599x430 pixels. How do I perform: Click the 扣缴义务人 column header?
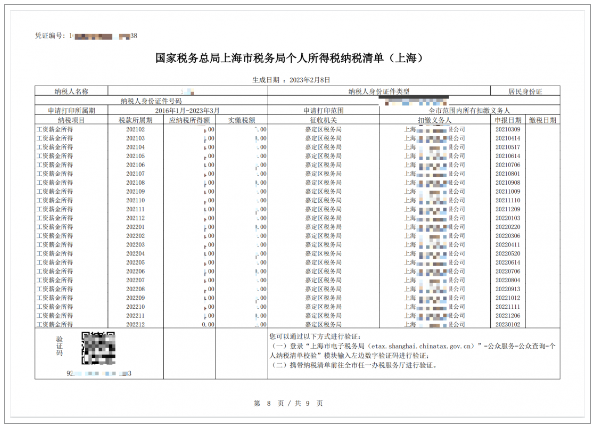pyautogui.click(x=435, y=120)
